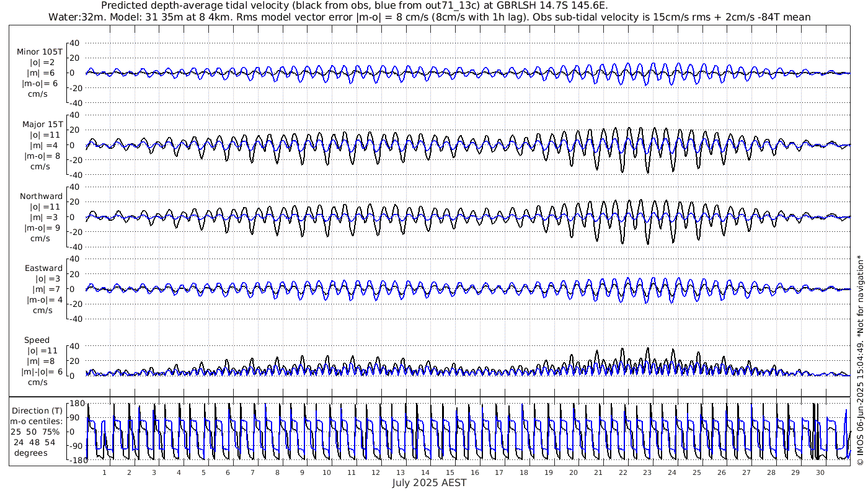Image resolution: width=868 pixels, height=496 pixels.
Task: Click the "Water:32m. Model" subtitle line
Action: point(429,17)
